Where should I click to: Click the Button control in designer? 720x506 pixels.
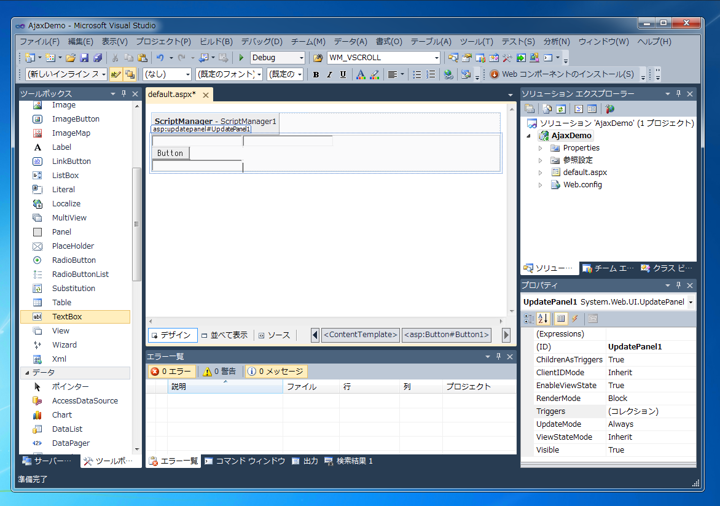[170, 153]
